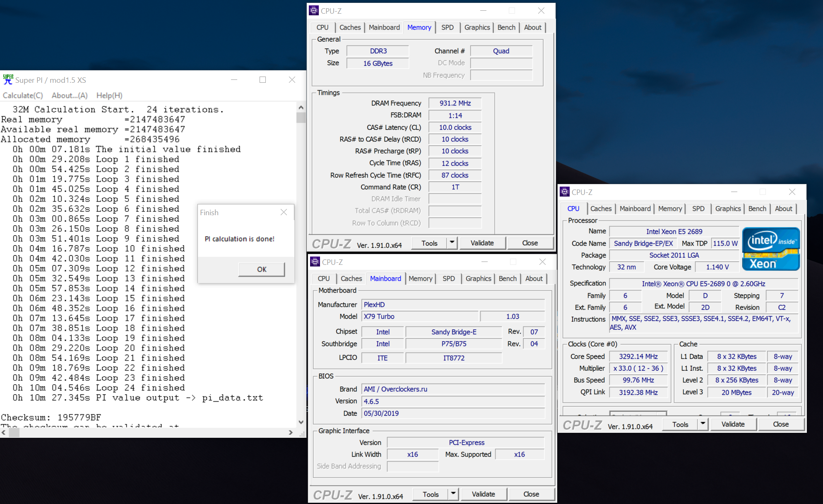Click Validate in Memory window
The image size is (823, 504).
point(482,243)
